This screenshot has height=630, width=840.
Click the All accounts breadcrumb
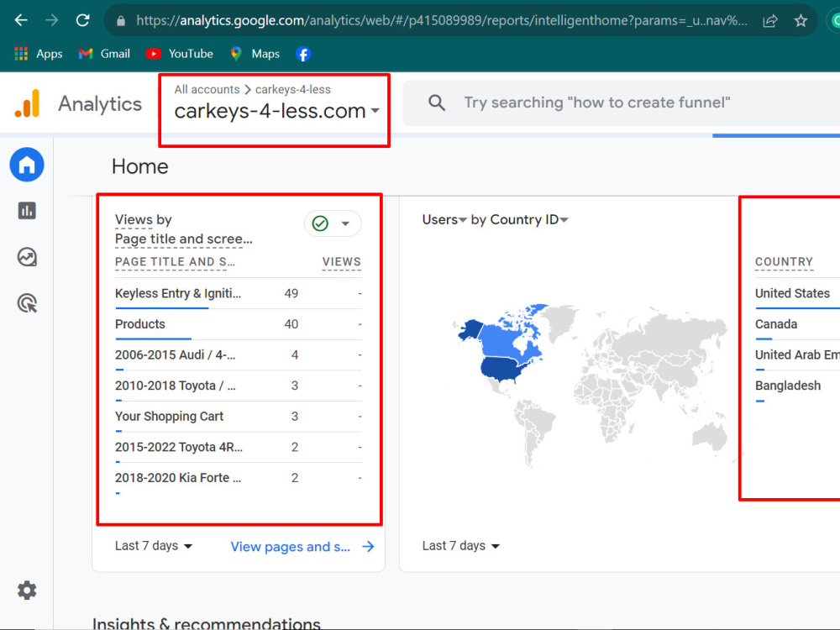pos(207,90)
